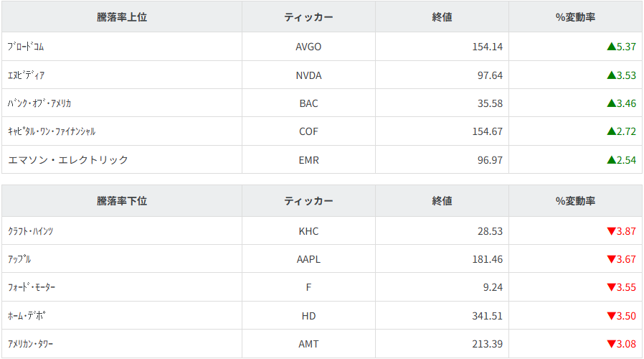Click red down arrow beside AAPL's 3.67
The width and height of the screenshot is (644, 359).
point(611,259)
